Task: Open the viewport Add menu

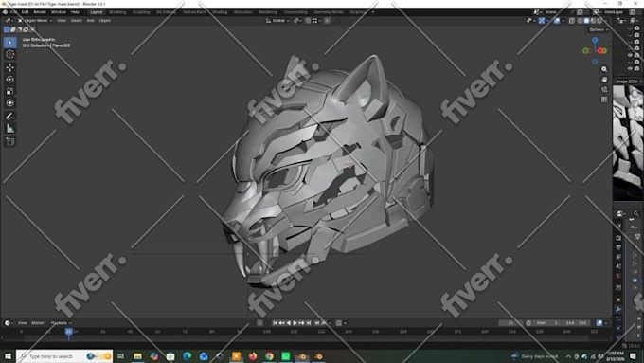Action: [90, 20]
